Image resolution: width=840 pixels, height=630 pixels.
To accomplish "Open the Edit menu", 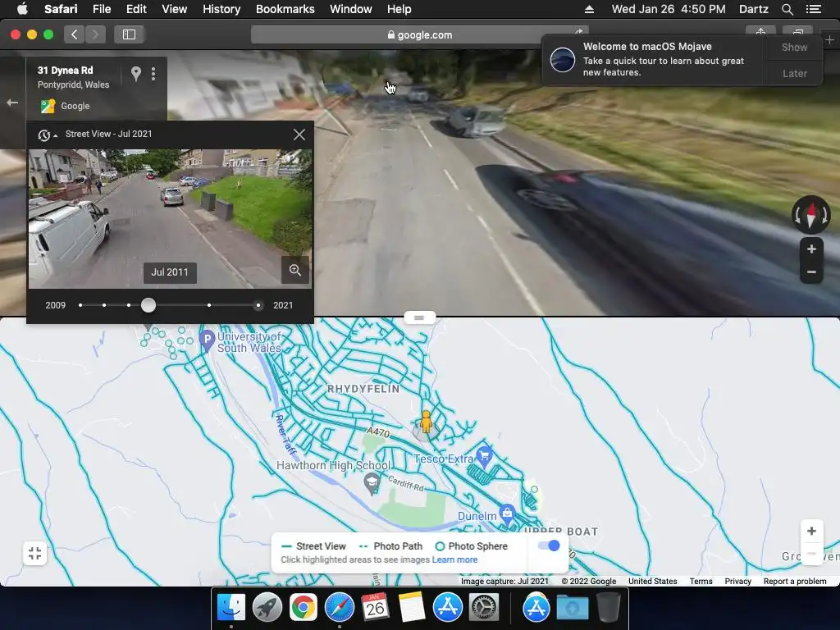I will 136,9.
